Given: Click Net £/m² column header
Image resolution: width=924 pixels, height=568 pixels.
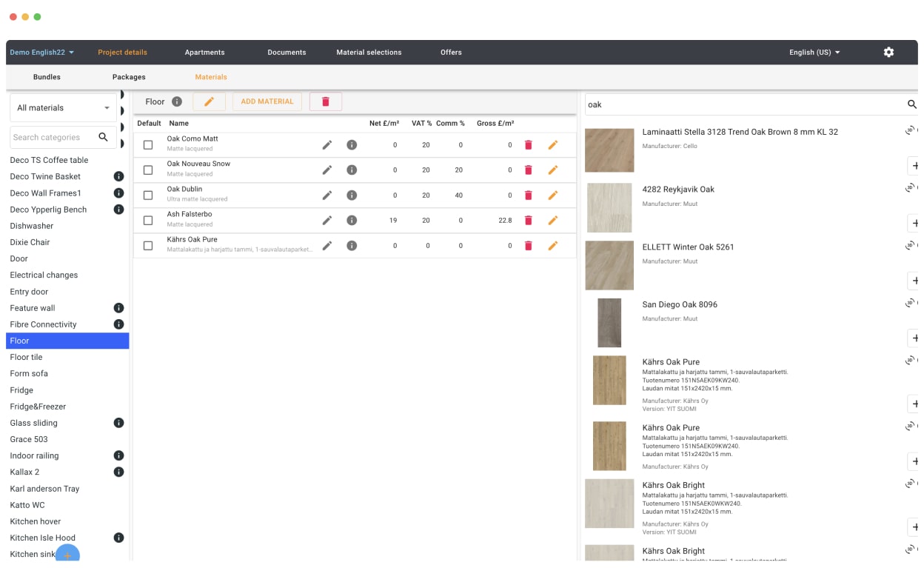Looking at the screenshot, I should (384, 124).
